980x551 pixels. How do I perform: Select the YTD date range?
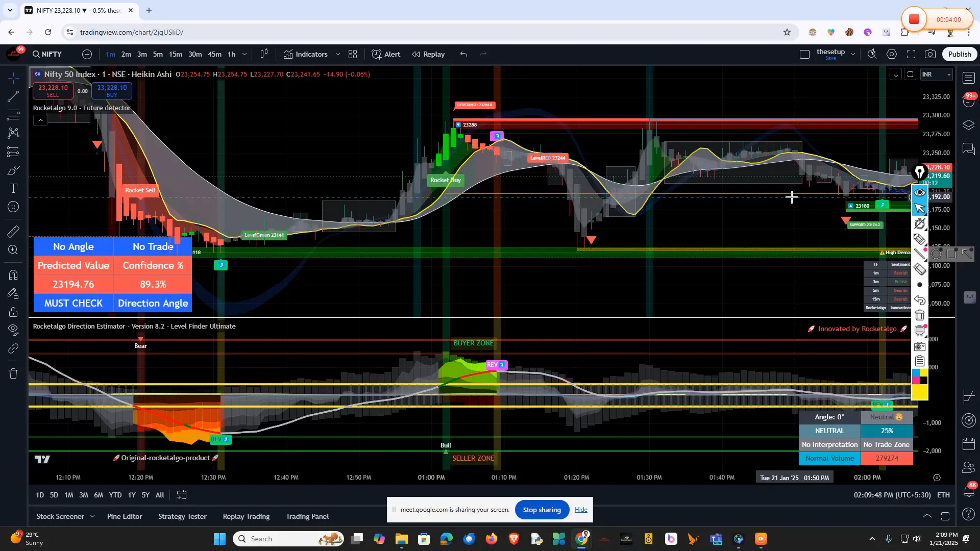point(115,495)
